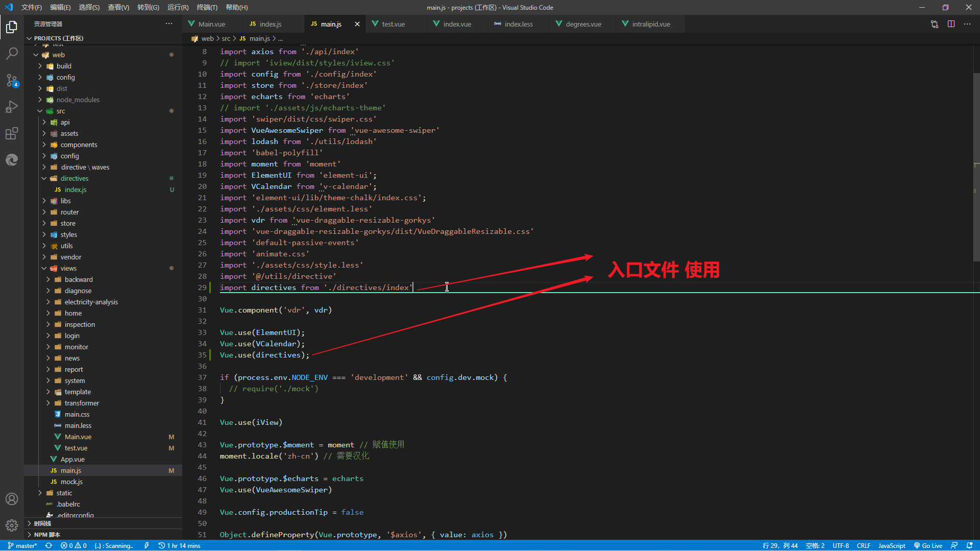Click Vue.use(directives) code line
This screenshot has width=980, height=551.
click(x=264, y=355)
